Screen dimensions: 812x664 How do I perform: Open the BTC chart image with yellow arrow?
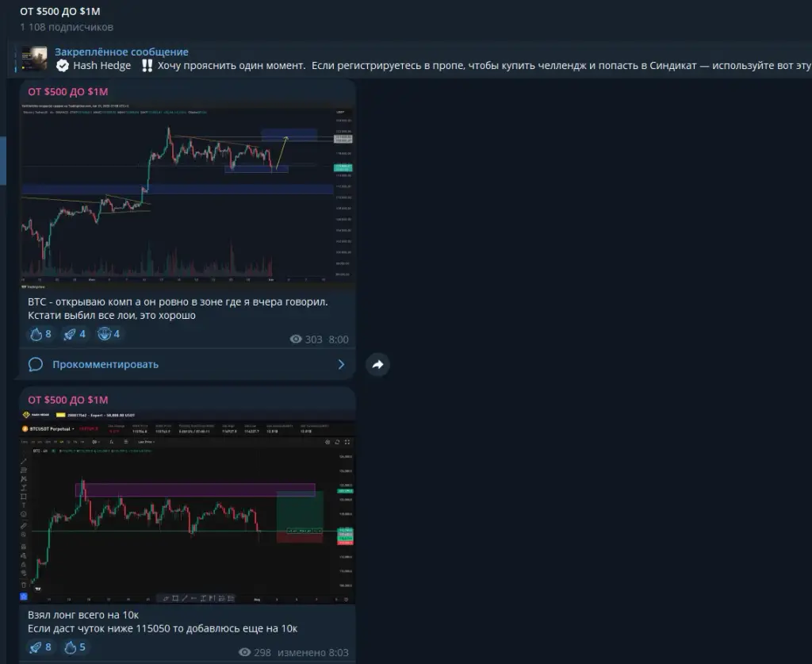pyautogui.click(x=187, y=196)
